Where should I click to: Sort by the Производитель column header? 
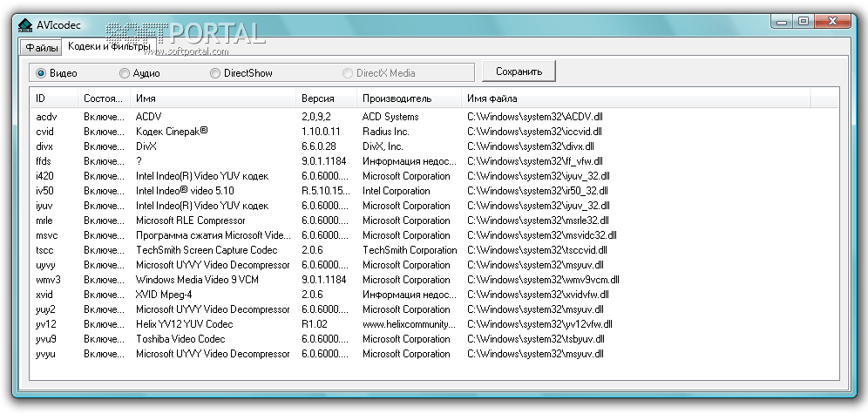click(409, 98)
